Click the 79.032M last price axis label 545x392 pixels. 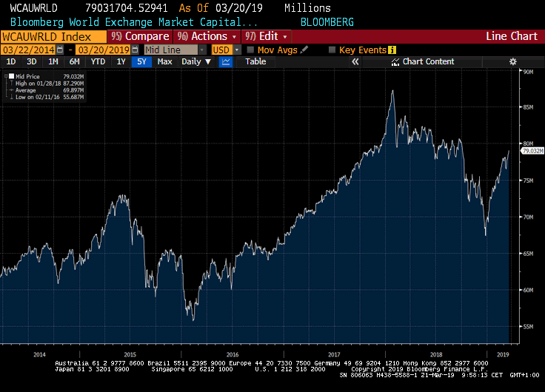pyautogui.click(x=532, y=151)
